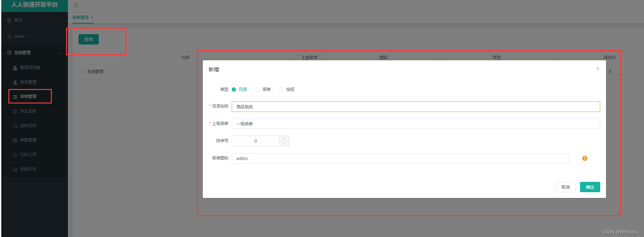Screen dimensions: 644x237
Task: Select the 按钮 type radio button
Action: click(x=281, y=89)
